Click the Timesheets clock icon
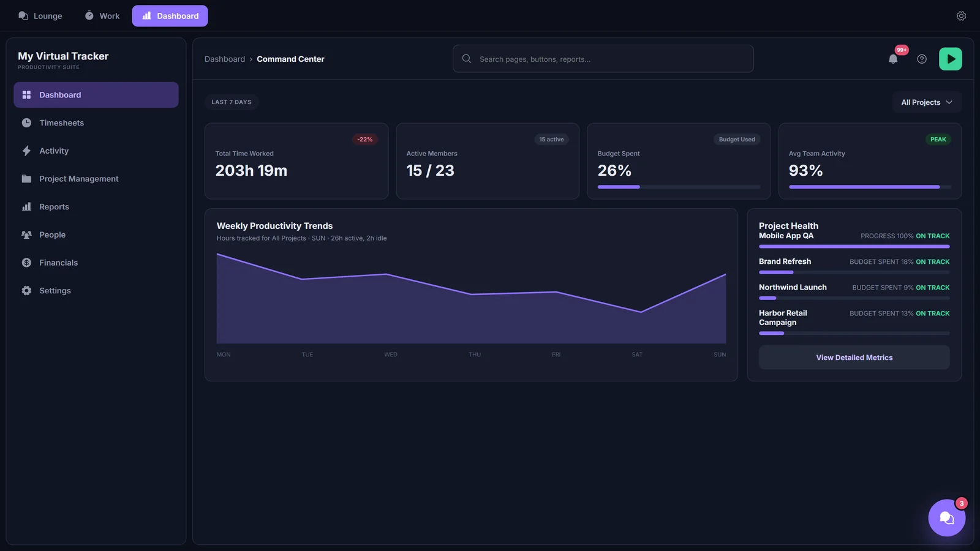 coord(26,122)
